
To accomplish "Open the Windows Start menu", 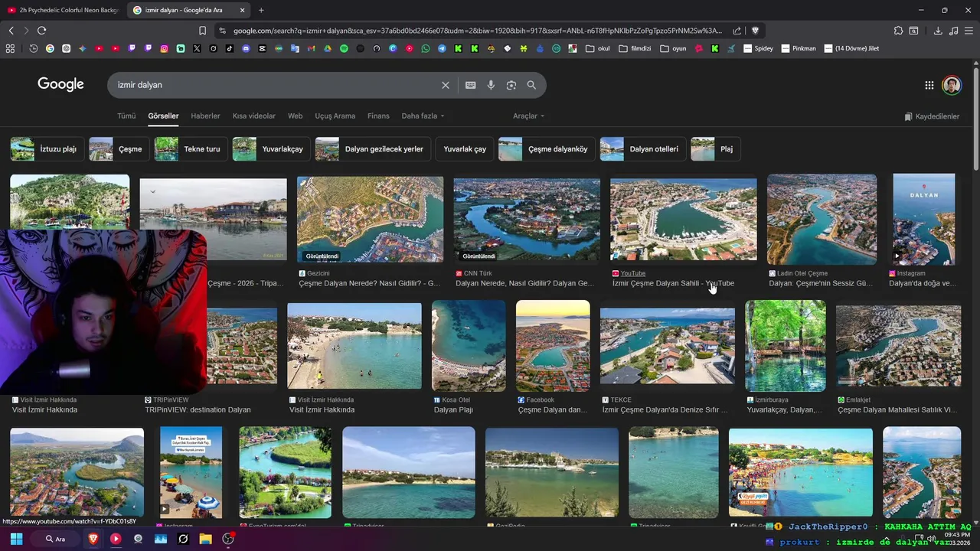I will [16, 539].
